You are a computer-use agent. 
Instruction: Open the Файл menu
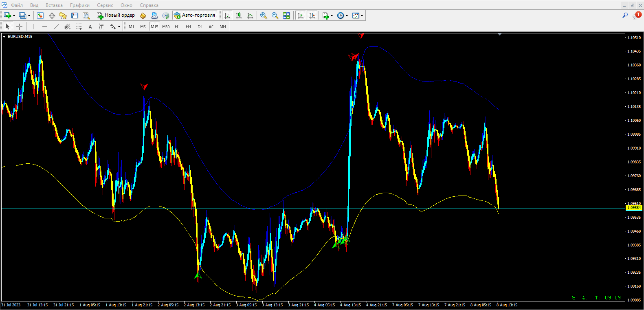tap(17, 5)
